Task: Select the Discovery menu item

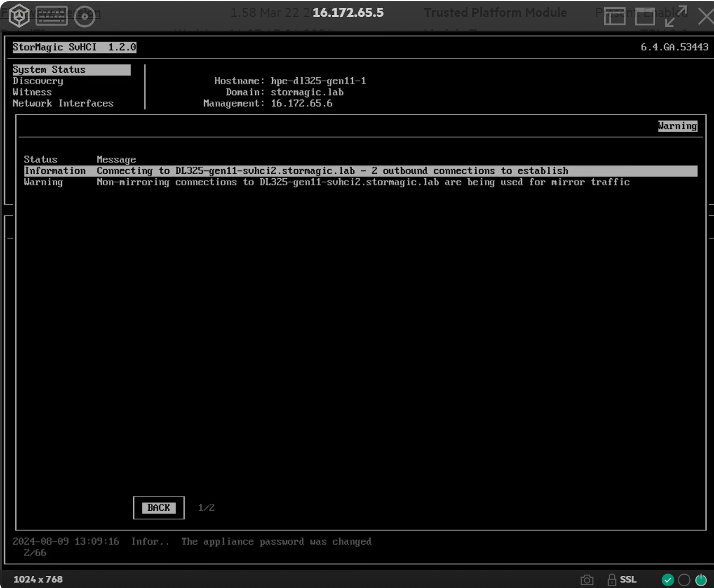Action: coord(38,81)
